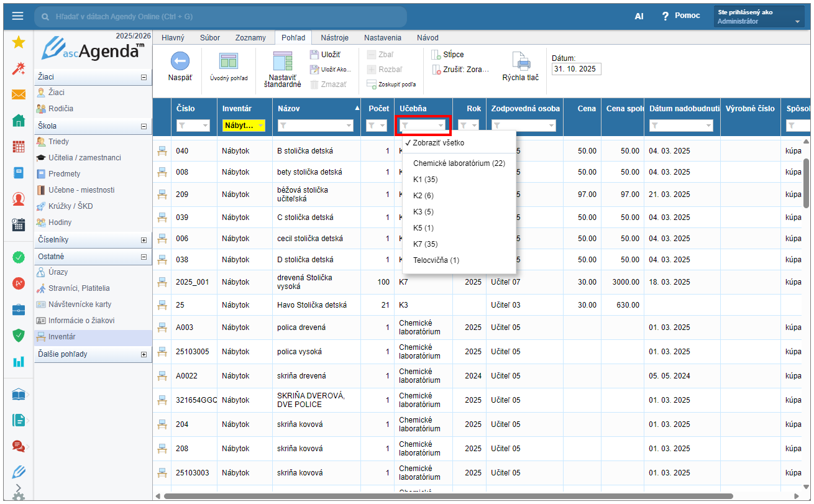Collapse the Žiaci section
The width and height of the screenshot is (814, 504).
tap(144, 77)
